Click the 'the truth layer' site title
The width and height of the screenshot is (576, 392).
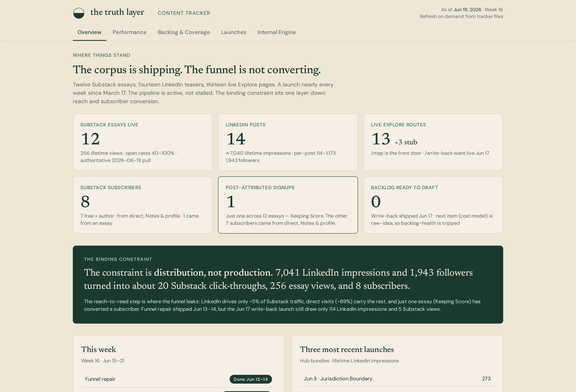point(117,12)
